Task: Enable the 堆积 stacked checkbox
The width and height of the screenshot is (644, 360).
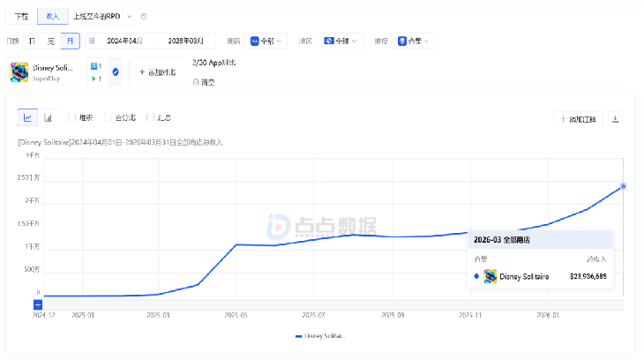Action: point(73,117)
